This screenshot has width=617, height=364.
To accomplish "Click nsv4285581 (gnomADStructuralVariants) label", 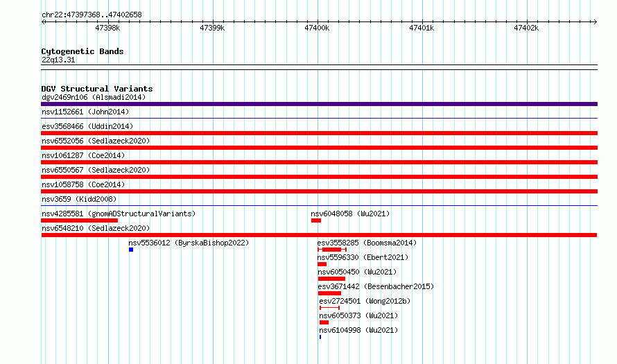I will [119, 214].
